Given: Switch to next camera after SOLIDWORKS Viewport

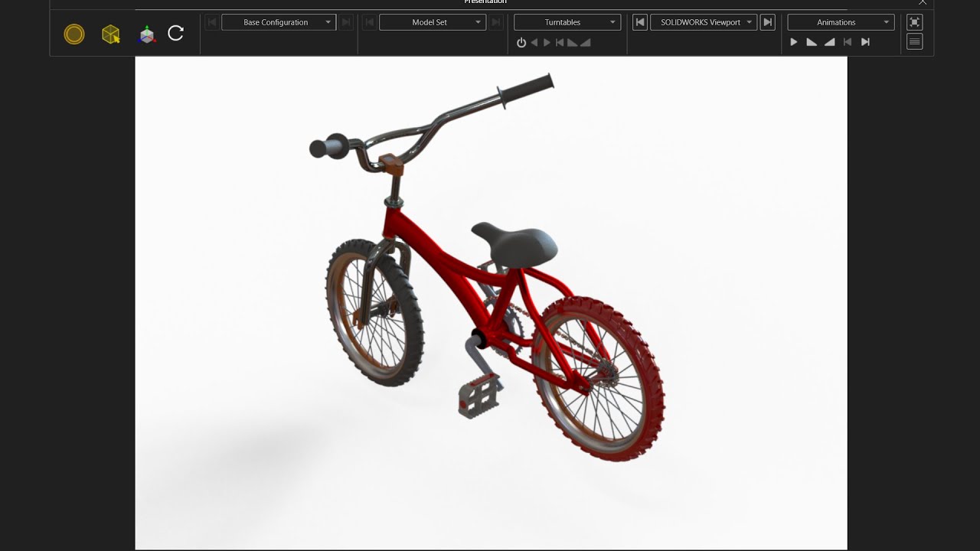Looking at the screenshot, I should click(768, 22).
